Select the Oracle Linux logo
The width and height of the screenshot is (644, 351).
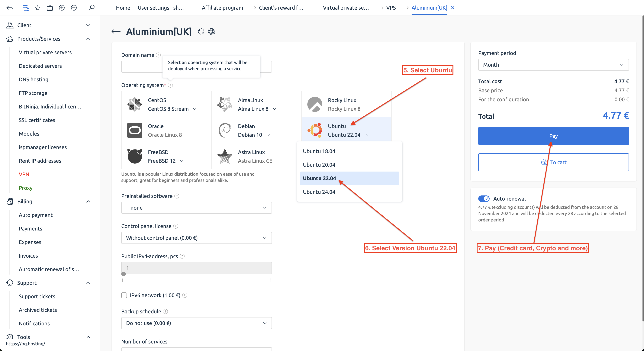coord(135,130)
